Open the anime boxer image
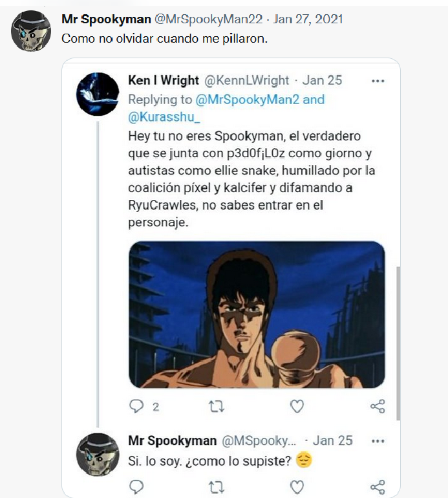This screenshot has width=448, height=498. point(257,314)
